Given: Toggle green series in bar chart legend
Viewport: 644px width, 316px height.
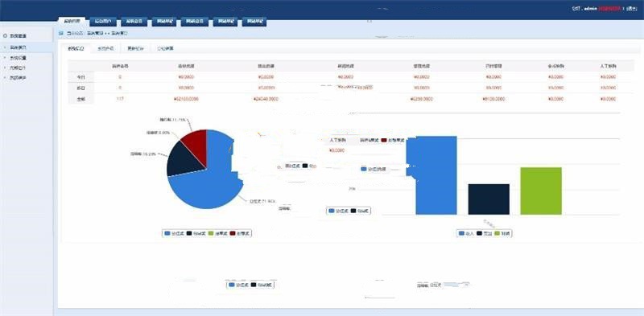Looking at the screenshot, I should pyautogui.click(x=503, y=233).
